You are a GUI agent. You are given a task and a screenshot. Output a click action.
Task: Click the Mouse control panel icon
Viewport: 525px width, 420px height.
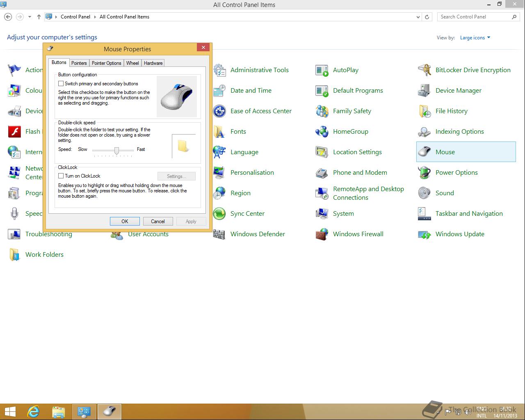point(425,152)
